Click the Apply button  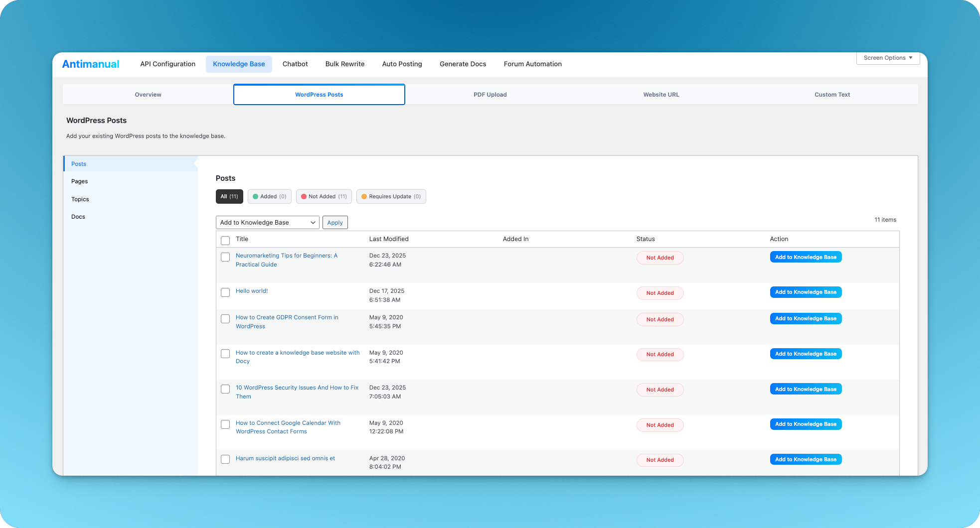click(x=334, y=222)
